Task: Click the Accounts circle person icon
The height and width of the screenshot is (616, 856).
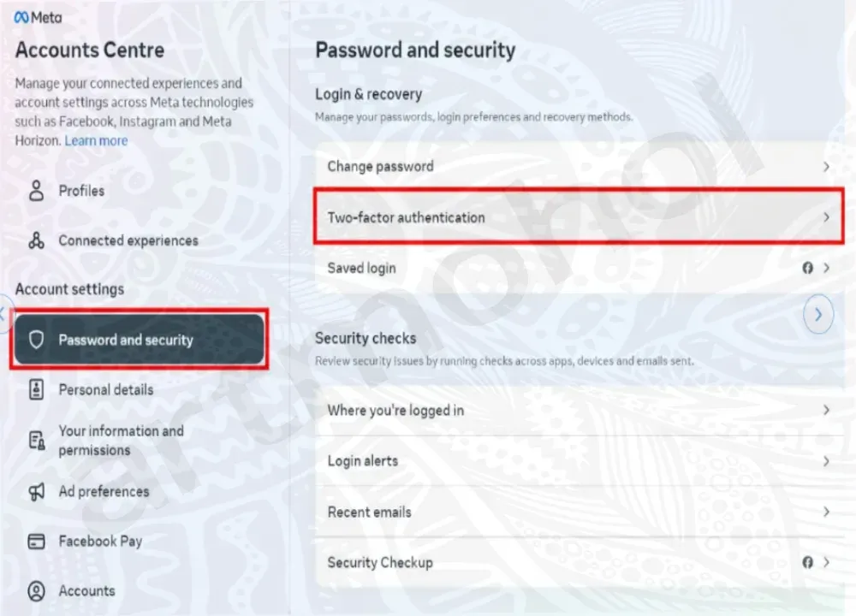Action: pos(36,591)
